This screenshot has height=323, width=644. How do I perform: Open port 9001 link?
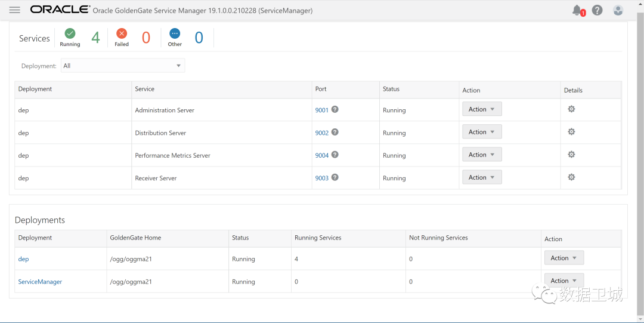coord(322,110)
